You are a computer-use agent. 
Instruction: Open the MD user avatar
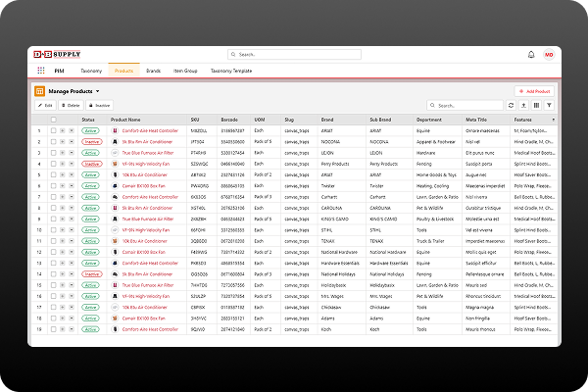pos(548,55)
